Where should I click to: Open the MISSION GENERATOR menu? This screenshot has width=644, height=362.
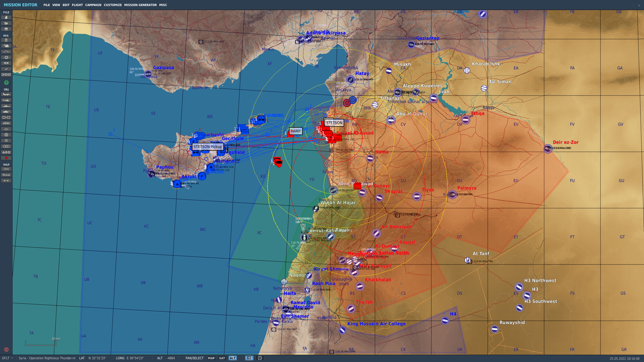(x=140, y=5)
